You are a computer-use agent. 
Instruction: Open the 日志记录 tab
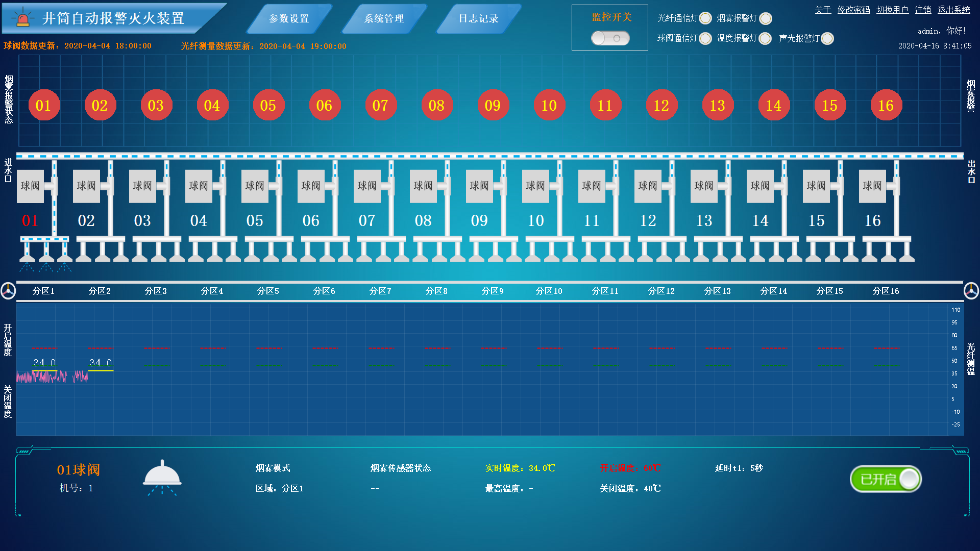tap(478, 18)
